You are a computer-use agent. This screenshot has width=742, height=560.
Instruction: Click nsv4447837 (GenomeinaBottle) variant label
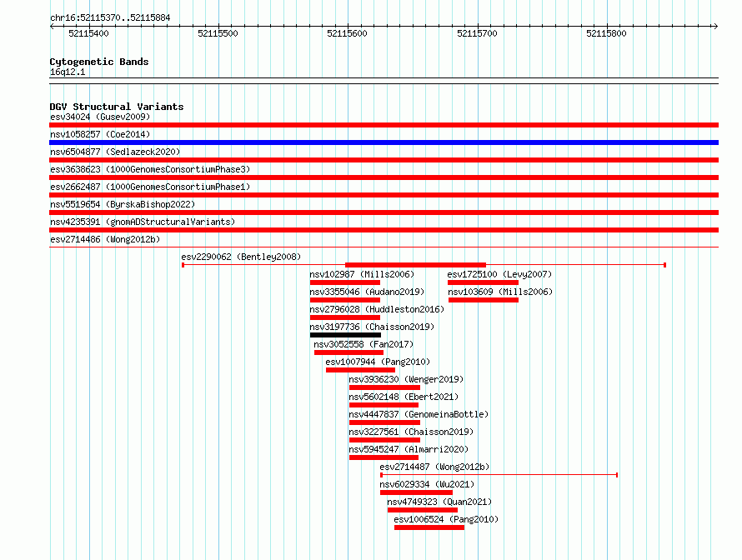click(x=419, y=414)
